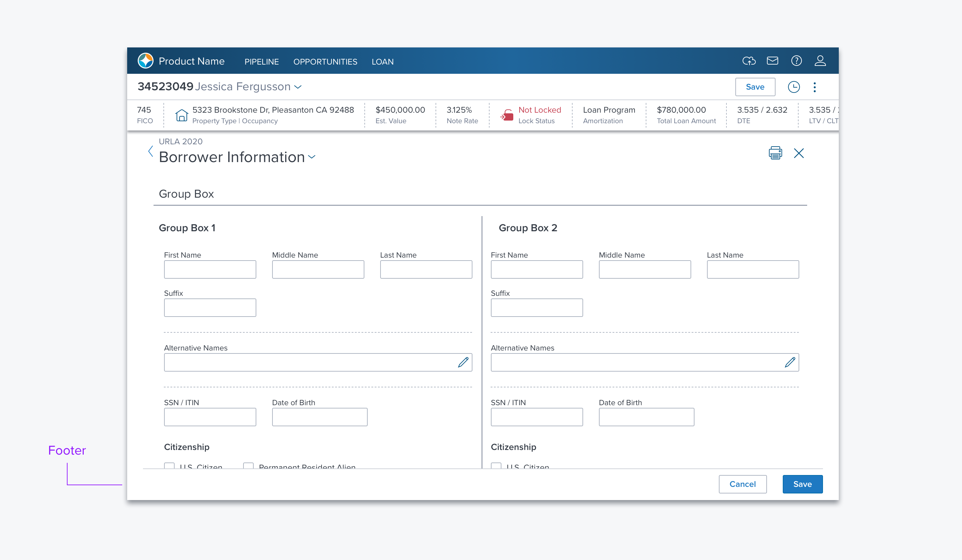Click the Save button in the loan header
This screenshot has height=560, width=962.
[x=755, y=87]
